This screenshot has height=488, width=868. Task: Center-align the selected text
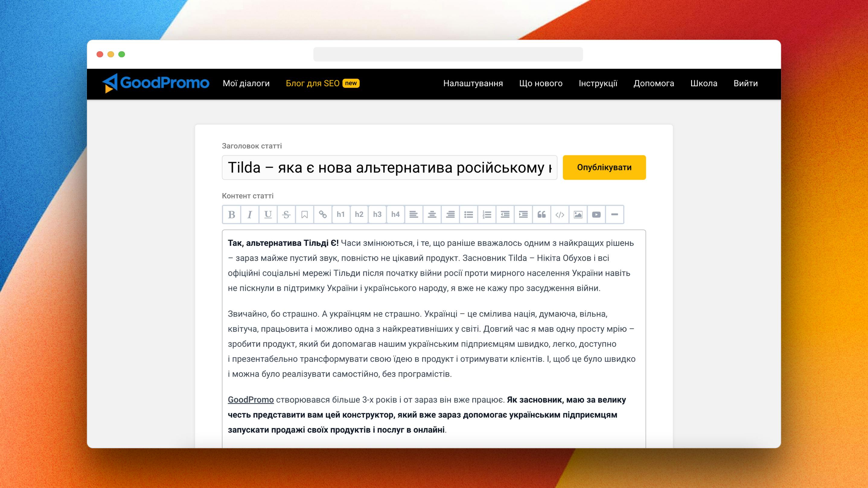[x=432, y=214]
